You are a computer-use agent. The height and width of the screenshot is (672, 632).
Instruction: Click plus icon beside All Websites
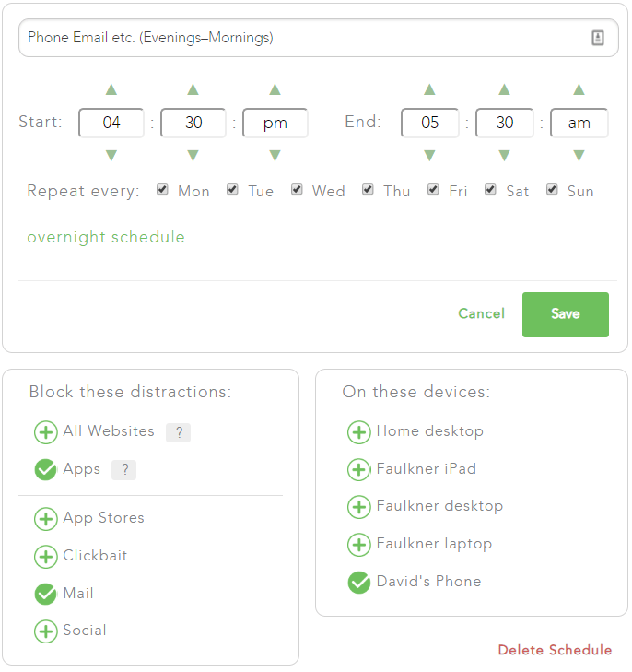[x=45, y=432]
